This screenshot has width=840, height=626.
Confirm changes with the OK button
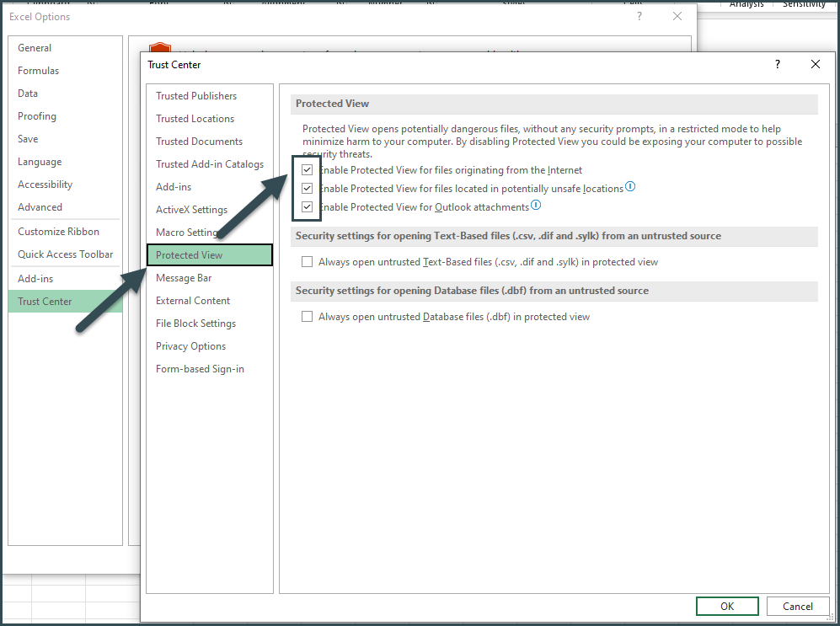coord(726,606)
